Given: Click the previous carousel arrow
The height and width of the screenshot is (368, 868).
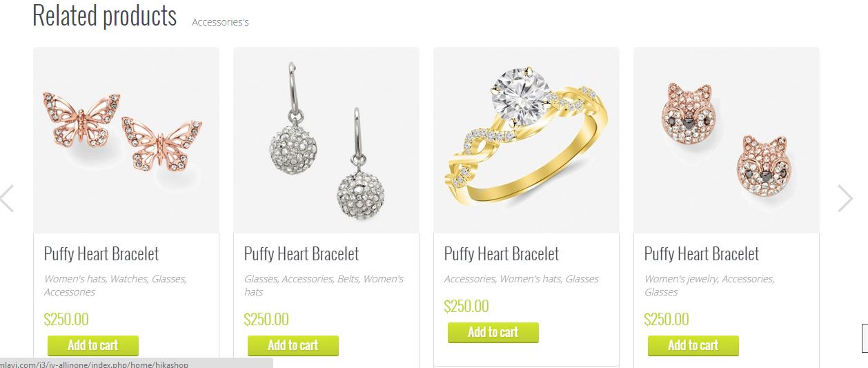Looking at the screenshot, I should (x=7, y=198).
